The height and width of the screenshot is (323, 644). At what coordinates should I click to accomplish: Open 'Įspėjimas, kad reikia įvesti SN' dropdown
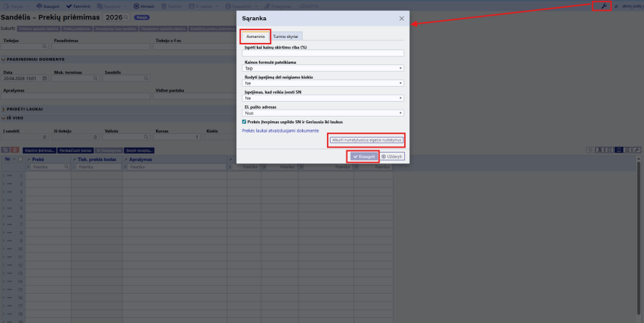point(324,98)
